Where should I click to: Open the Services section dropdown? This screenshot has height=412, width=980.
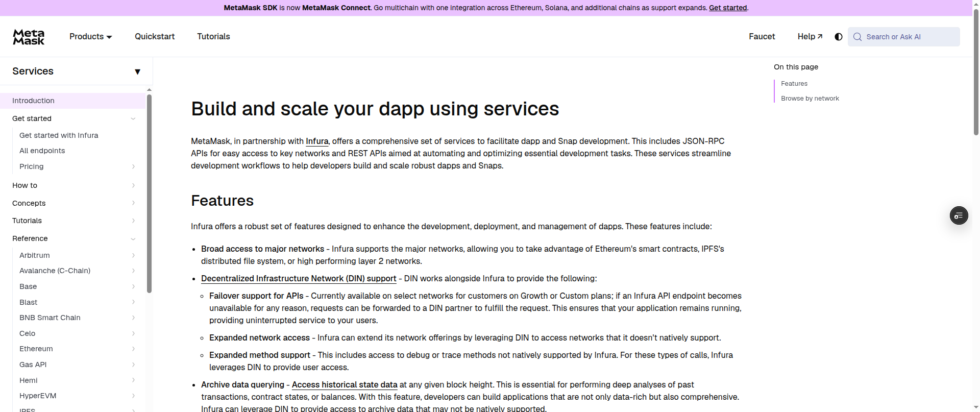click(x=137, y=71)
